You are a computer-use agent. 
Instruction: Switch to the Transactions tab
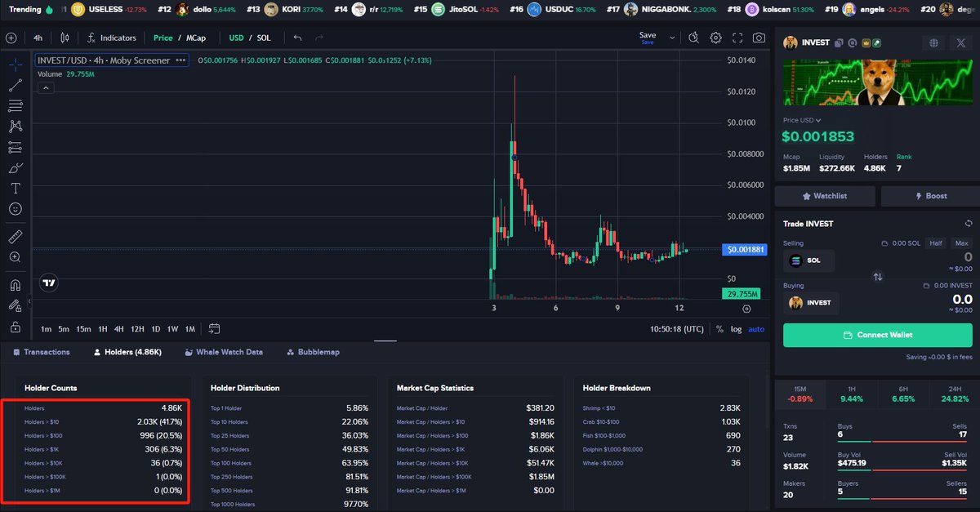42,352
